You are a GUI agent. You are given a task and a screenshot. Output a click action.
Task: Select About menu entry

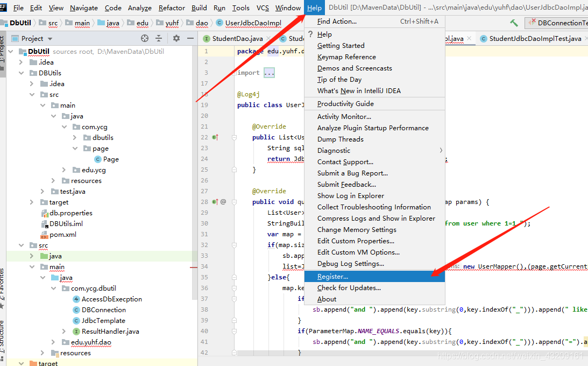(x=374, y=299)
